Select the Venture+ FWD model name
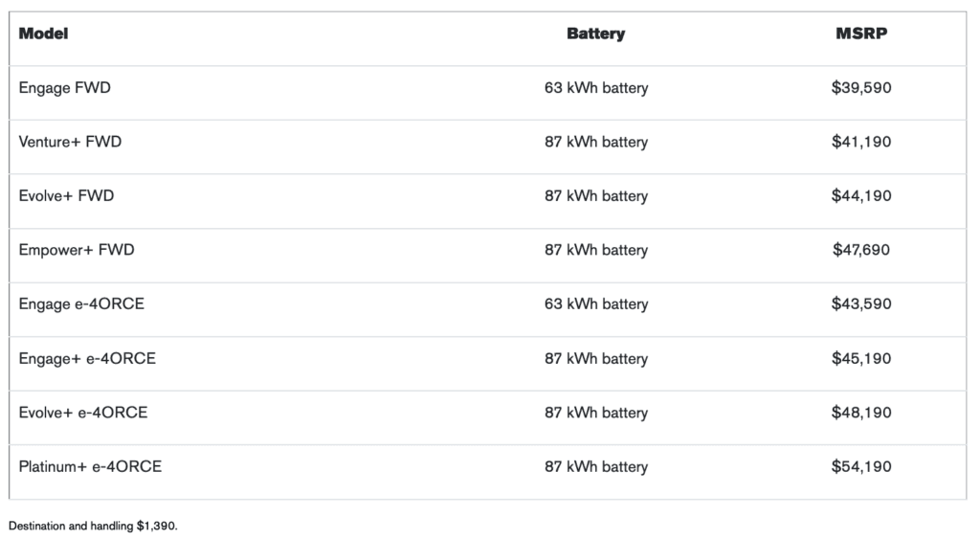 (71, 142)
